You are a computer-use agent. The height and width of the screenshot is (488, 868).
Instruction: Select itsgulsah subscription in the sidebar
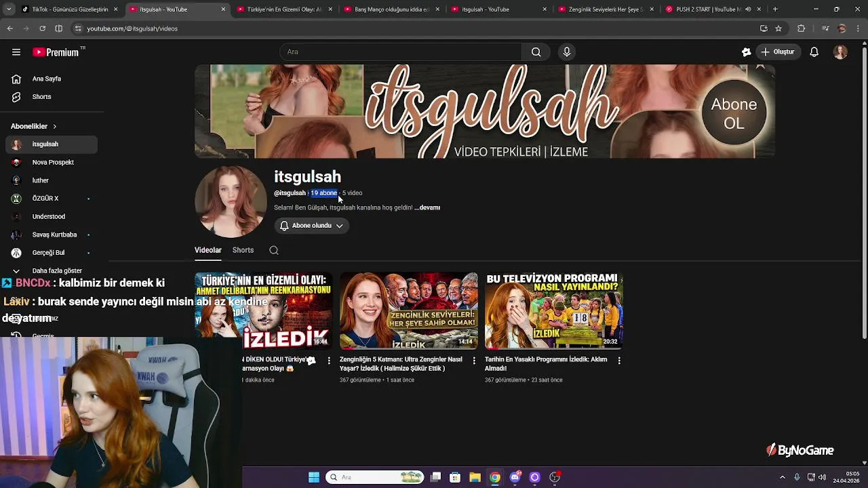(x=52, y=144)
